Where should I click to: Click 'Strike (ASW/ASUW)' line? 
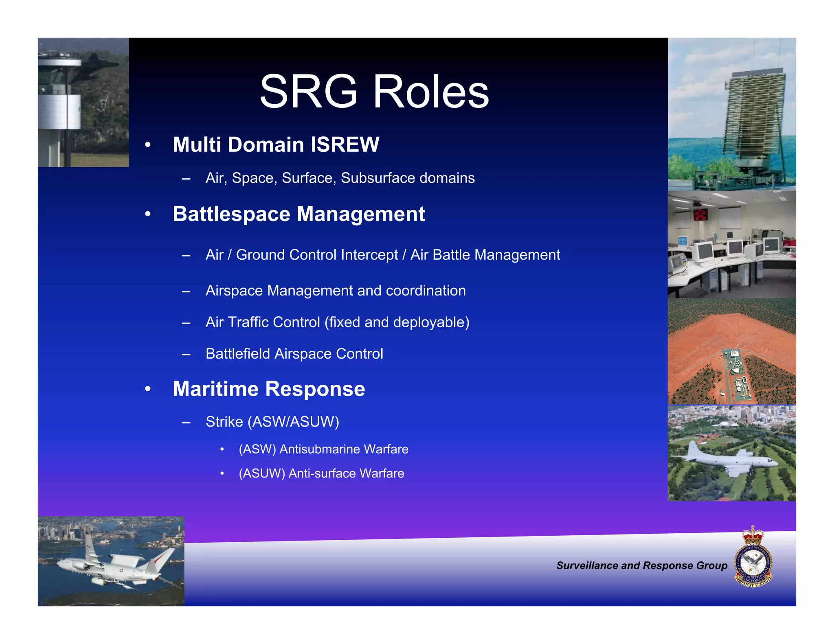coord(272,422)
